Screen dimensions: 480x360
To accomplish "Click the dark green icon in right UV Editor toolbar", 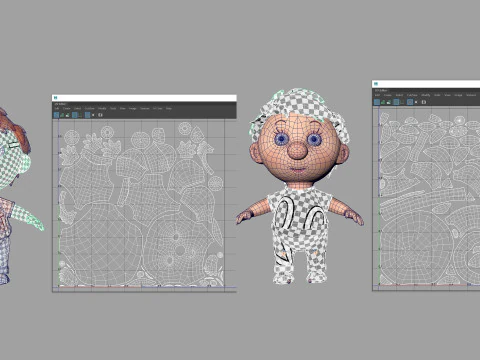I will coord(402,102).
